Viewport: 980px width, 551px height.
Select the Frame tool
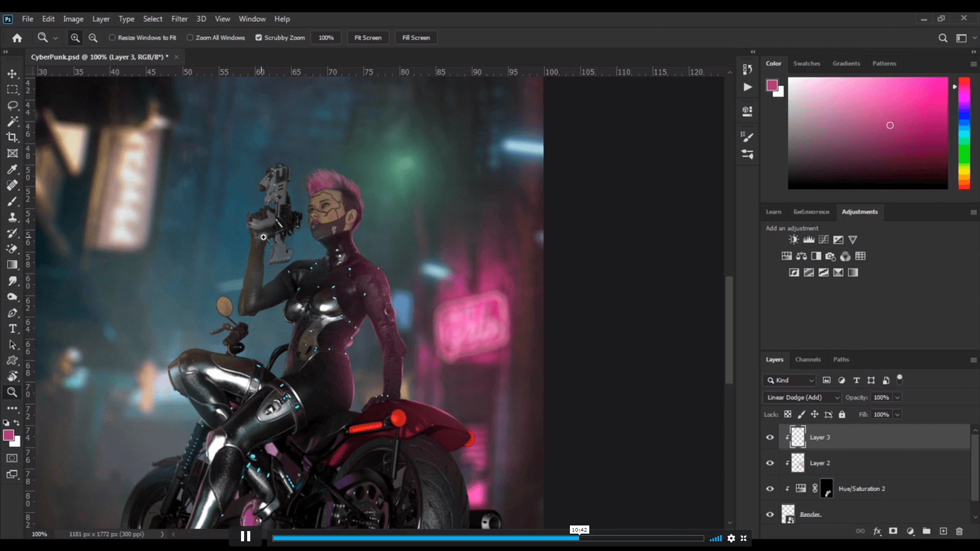[x=12, y=153]
